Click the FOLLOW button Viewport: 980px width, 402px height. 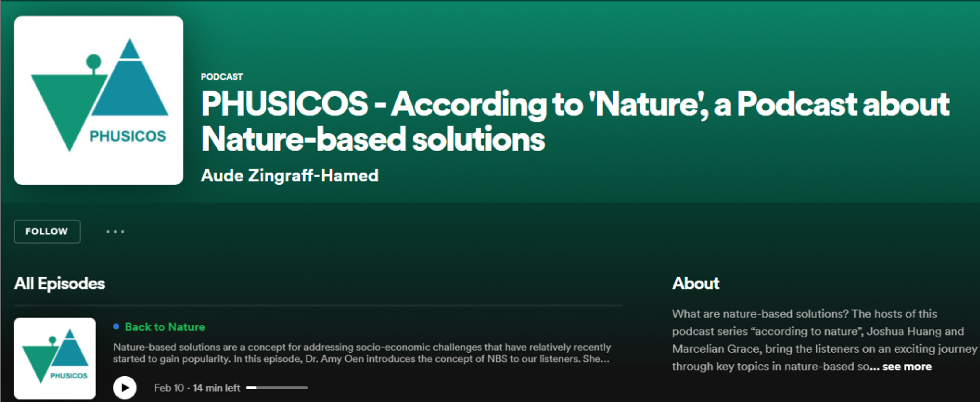click(x=47, y=231)
